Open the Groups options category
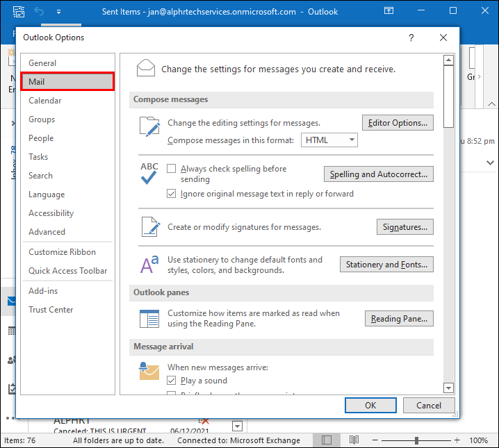The image size is (499, 448). [67, 119]
